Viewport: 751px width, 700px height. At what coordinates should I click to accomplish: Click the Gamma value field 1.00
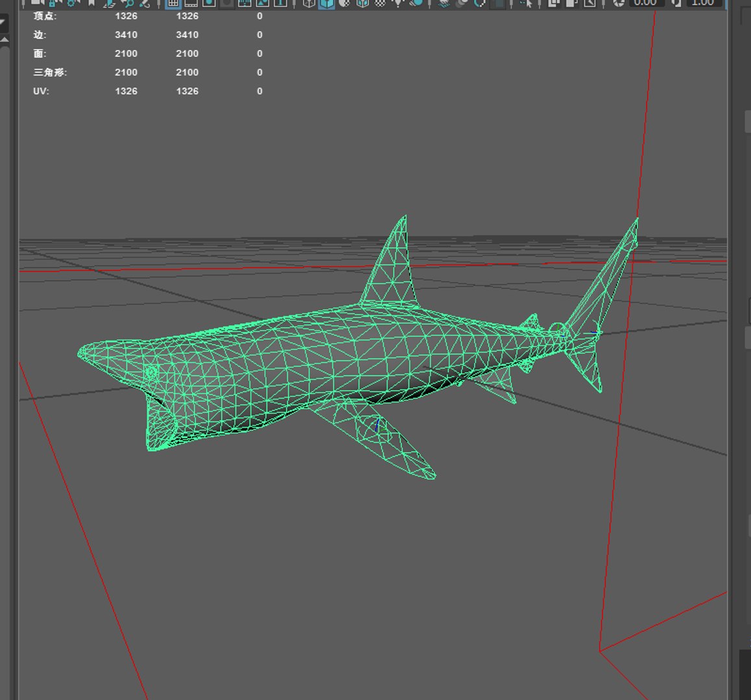click(703, 3)
